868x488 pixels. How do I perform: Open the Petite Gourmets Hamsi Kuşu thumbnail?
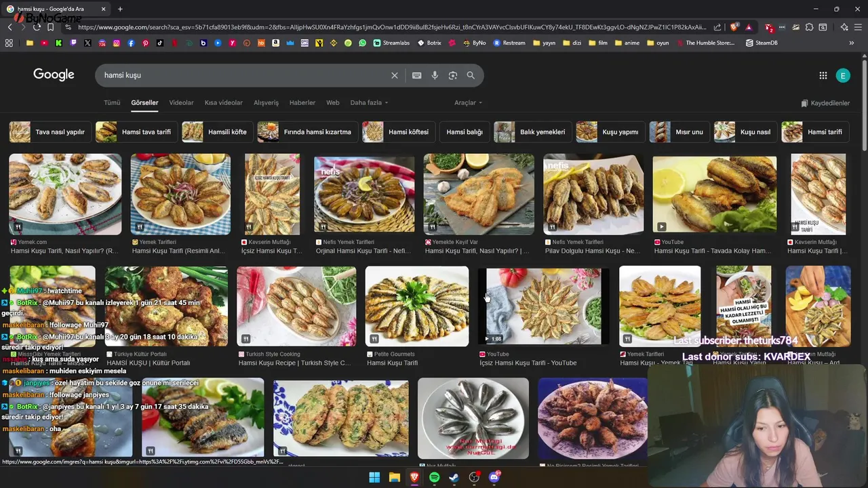(417, 306)
